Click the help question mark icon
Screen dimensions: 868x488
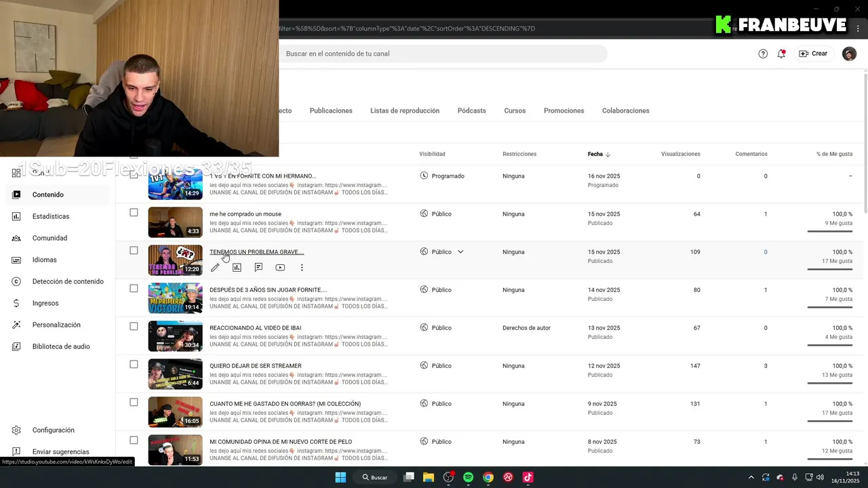763,54
